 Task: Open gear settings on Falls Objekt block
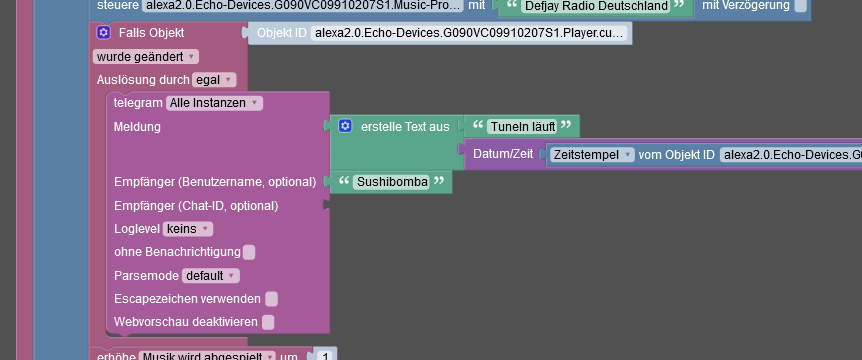(x=103, y=32)
